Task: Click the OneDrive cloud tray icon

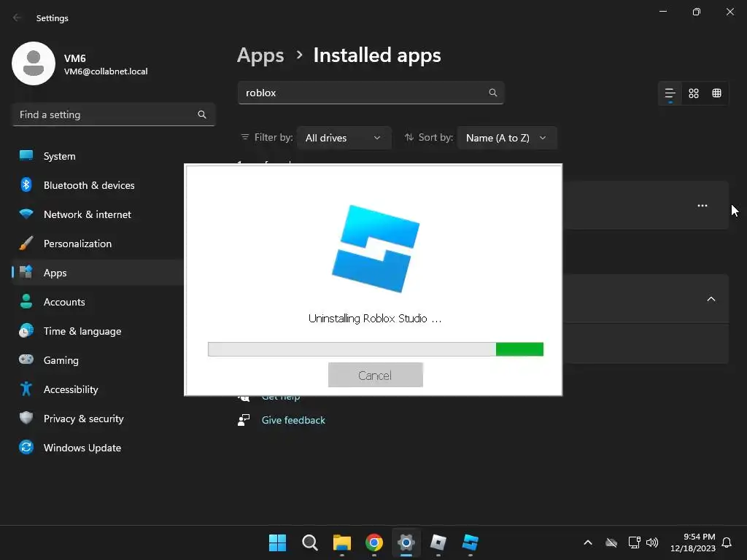Action: (611, 542)
